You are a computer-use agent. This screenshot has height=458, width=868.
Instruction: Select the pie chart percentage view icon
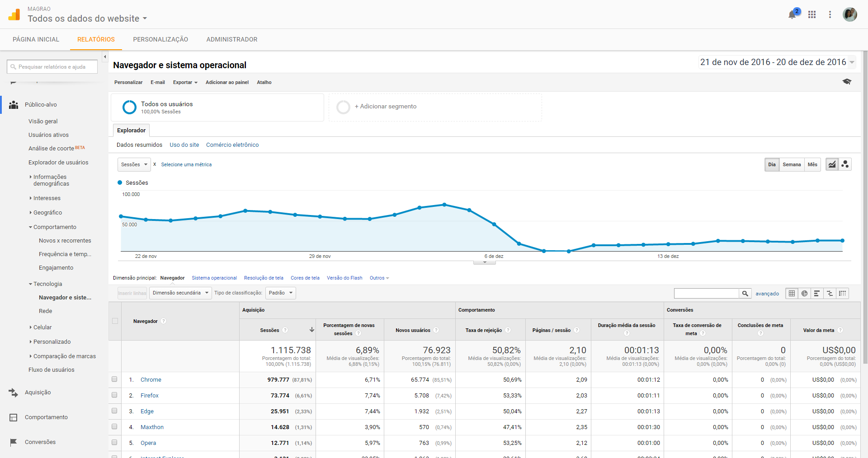coord(804,294)
